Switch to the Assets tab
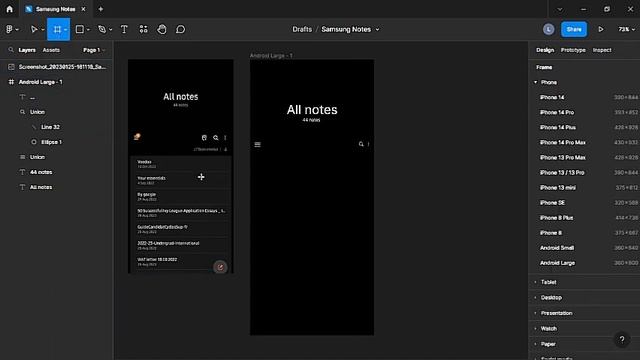The height and width of the screenshot is (360, 640). pyautogui.click(x=51, y=50)
